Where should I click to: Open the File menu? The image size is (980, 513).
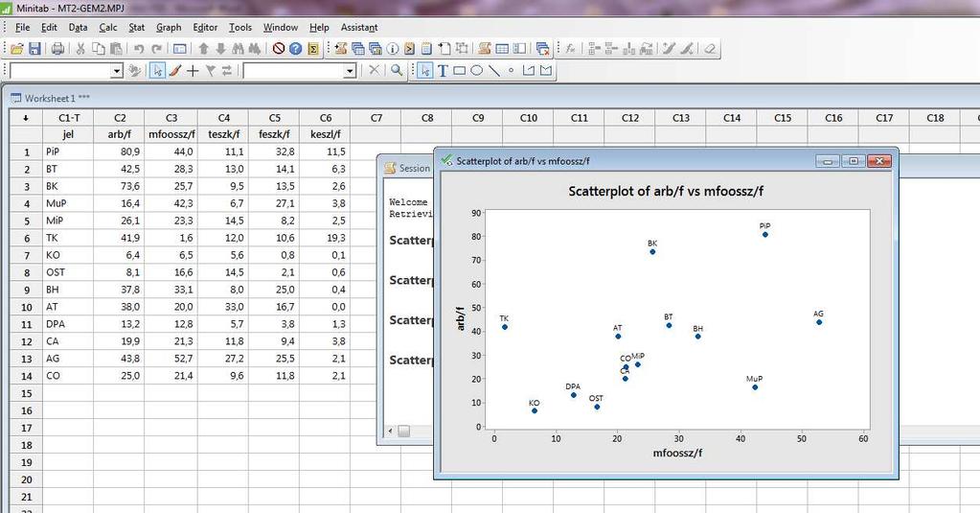[22, 28]
